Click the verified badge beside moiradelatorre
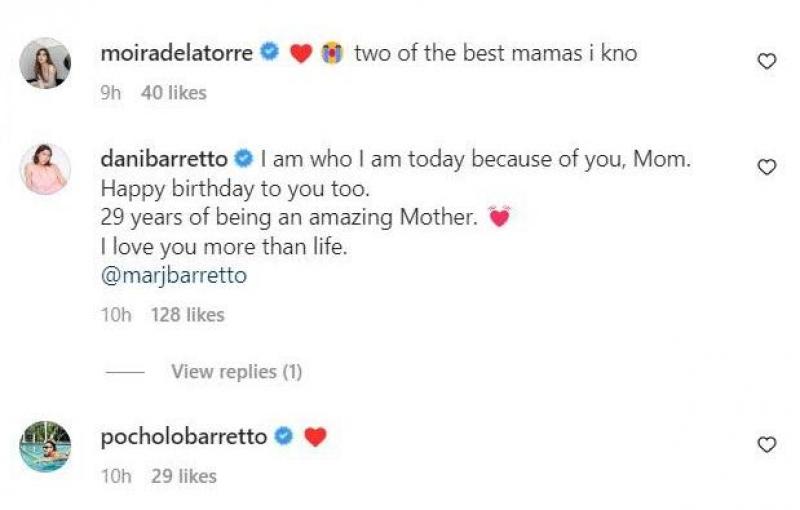800x510 pixels. (x=269, y=54)
